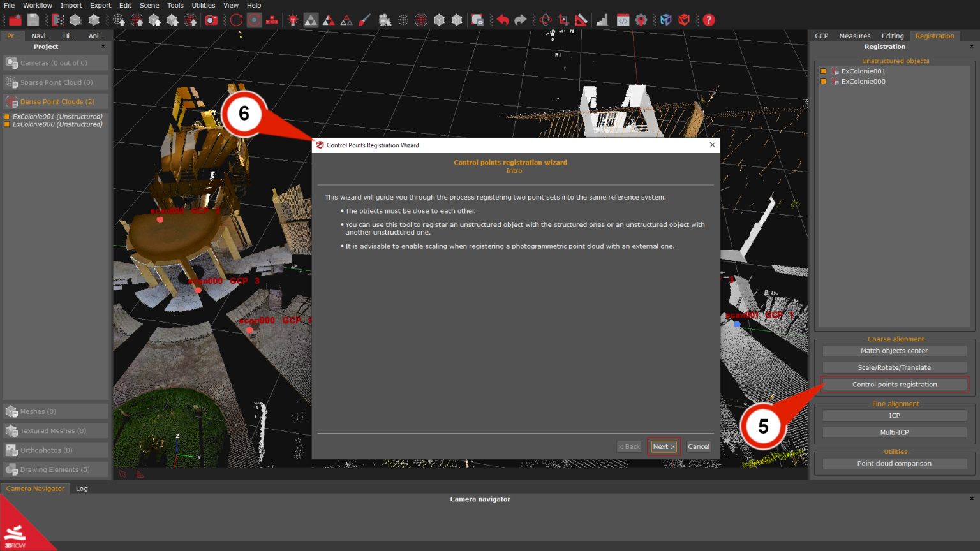Click the red question mark help icon
Screen dimensions: 980x551
tap(709, 20)
